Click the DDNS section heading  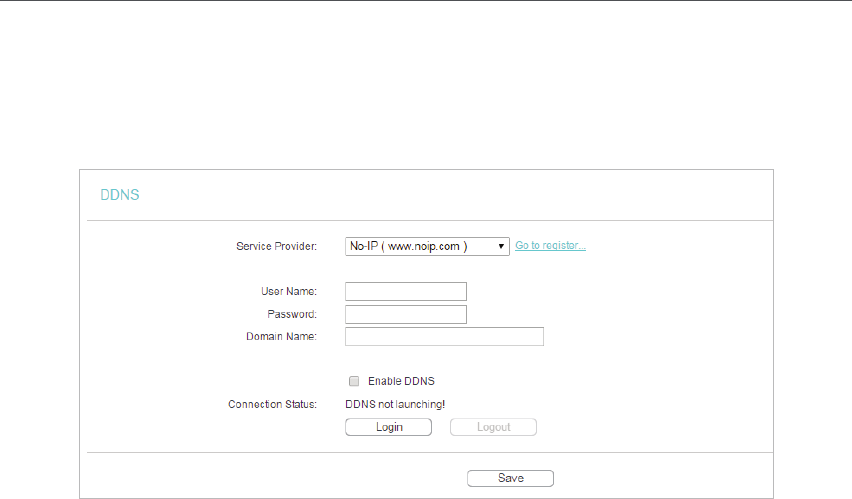tap(120, 195)
